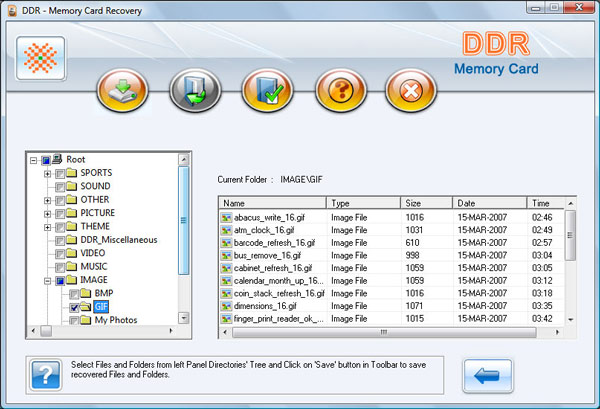Check the SOUND folder checkbox

coord(60,187)
